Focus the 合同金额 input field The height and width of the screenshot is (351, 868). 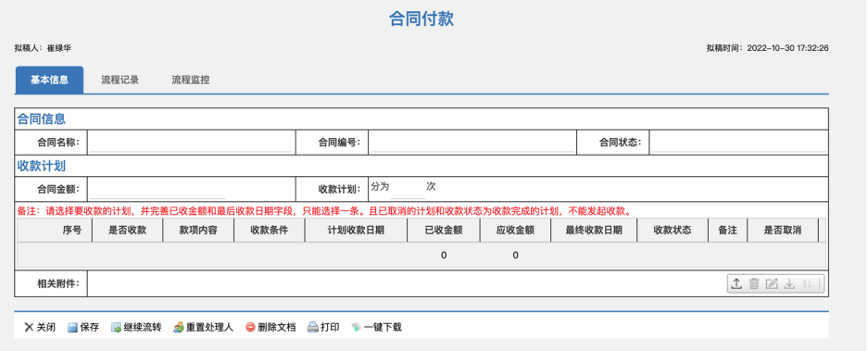pyautogui.click(x=157, y=189)
